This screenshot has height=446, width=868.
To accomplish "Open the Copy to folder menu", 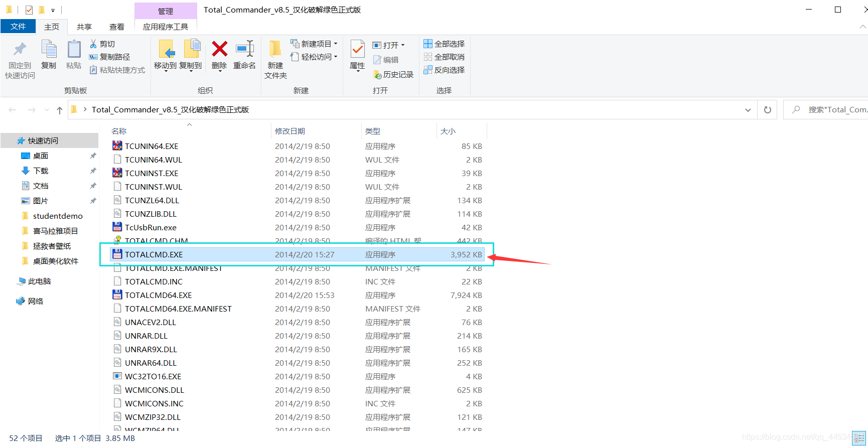I will 191,56.
